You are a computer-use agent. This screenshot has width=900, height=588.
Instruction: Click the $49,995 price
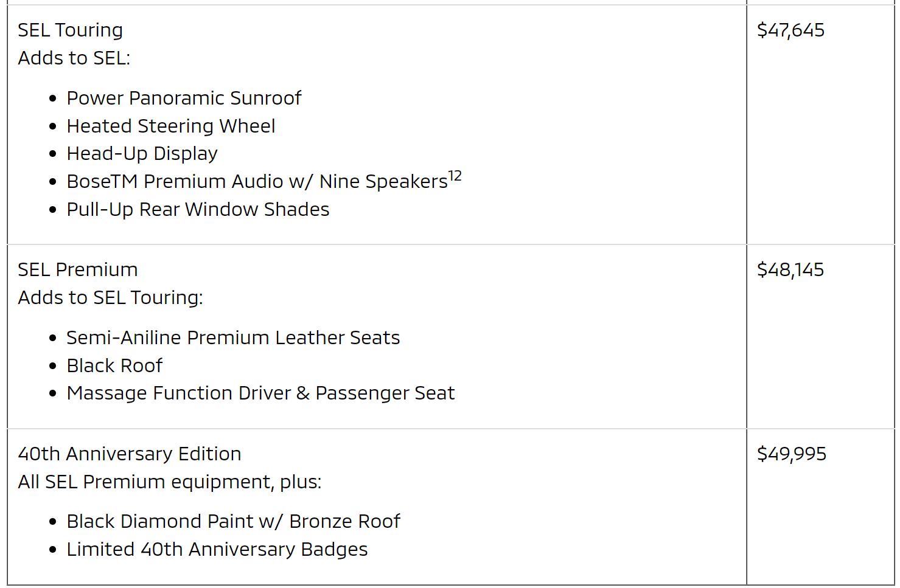(x=791, y=454)
